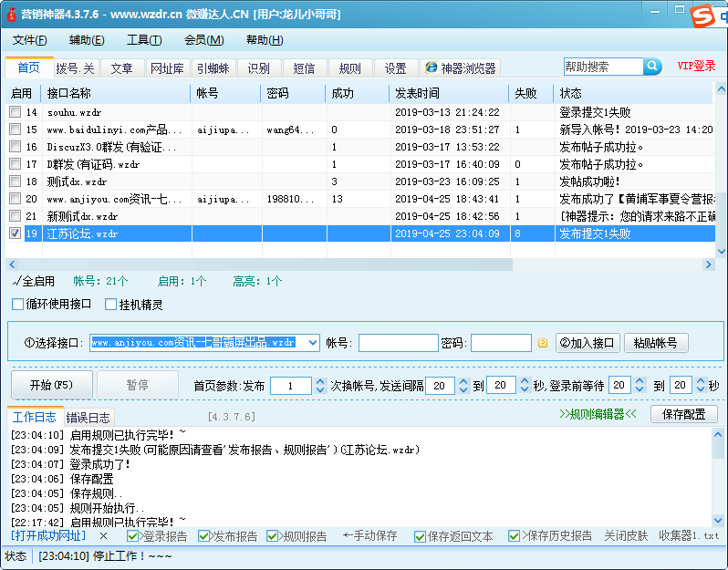Click the Sogou input method icon
The height and width of the screenshot is (570, 728).
tap(702, 16)
